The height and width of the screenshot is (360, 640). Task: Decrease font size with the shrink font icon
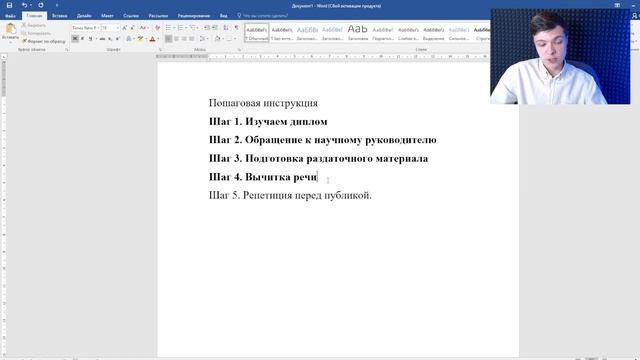132,28
